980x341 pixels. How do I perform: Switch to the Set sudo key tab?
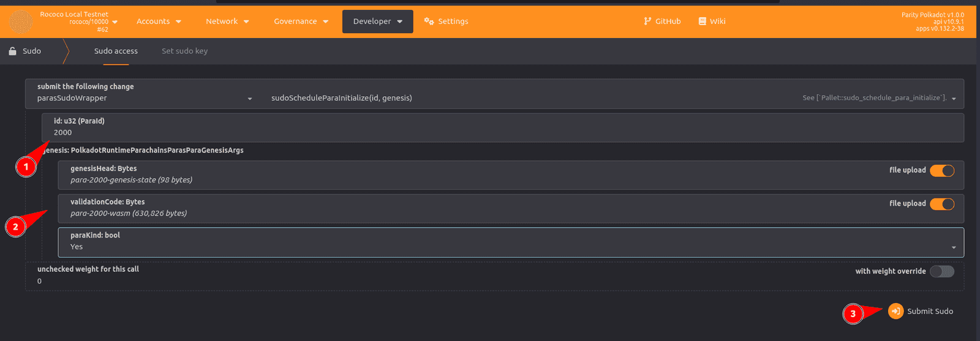point(184,51)
